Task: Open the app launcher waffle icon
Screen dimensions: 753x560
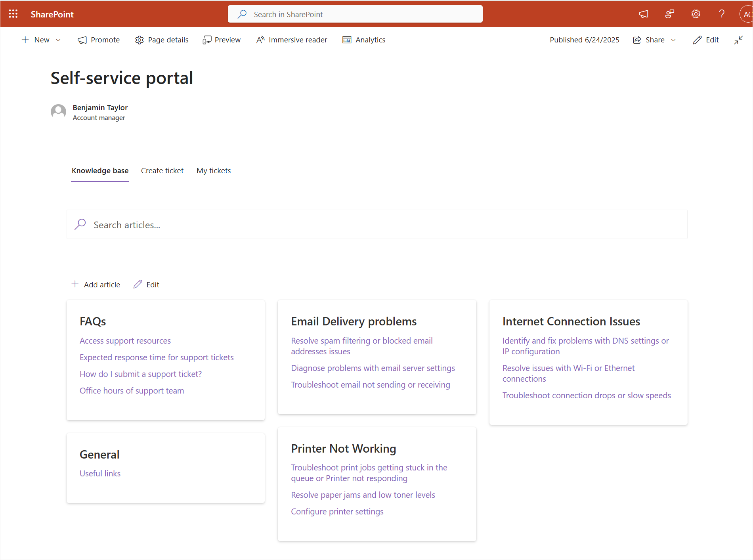Action: 13,14
